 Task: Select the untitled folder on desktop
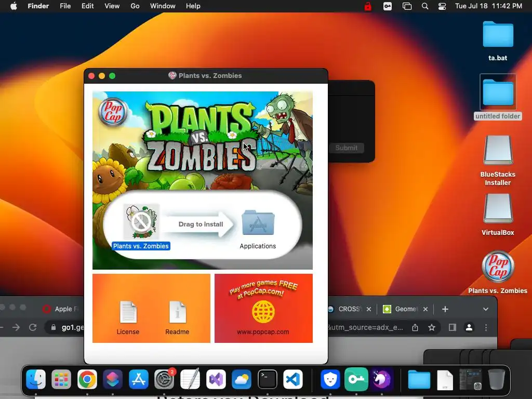point(498,92)
